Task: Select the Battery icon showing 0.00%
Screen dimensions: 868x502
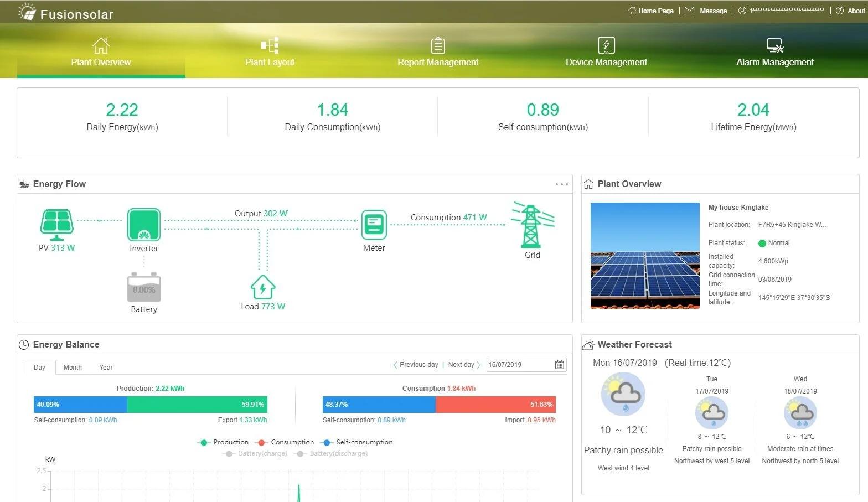Action: click(x=144, y=287)
